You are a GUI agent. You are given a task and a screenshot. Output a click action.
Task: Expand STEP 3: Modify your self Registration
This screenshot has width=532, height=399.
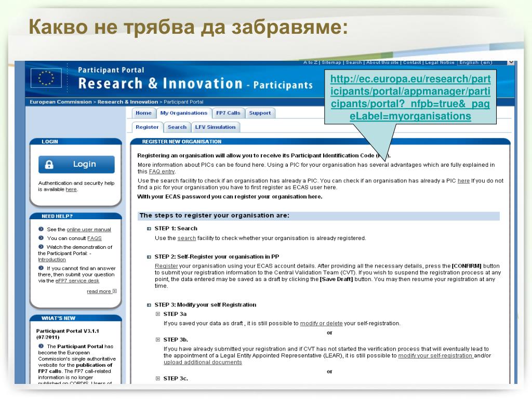pyautogui.click(x=149, y=305)
